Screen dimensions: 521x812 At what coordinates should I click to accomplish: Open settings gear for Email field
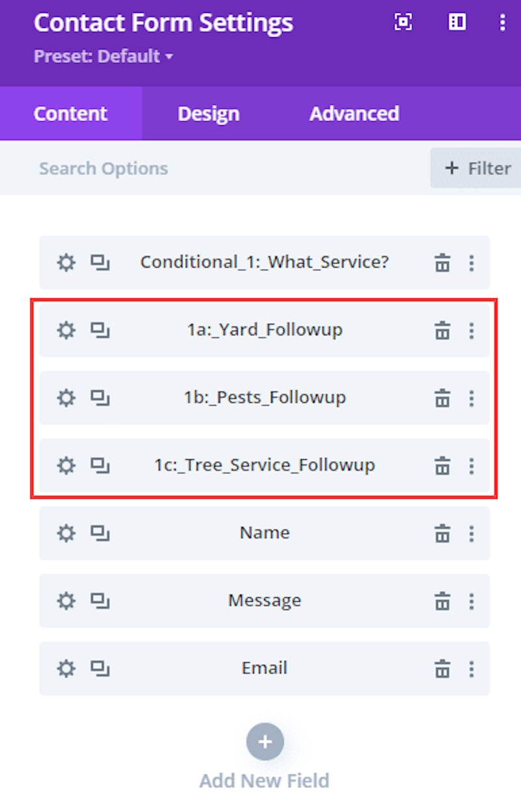coord(66,669)
